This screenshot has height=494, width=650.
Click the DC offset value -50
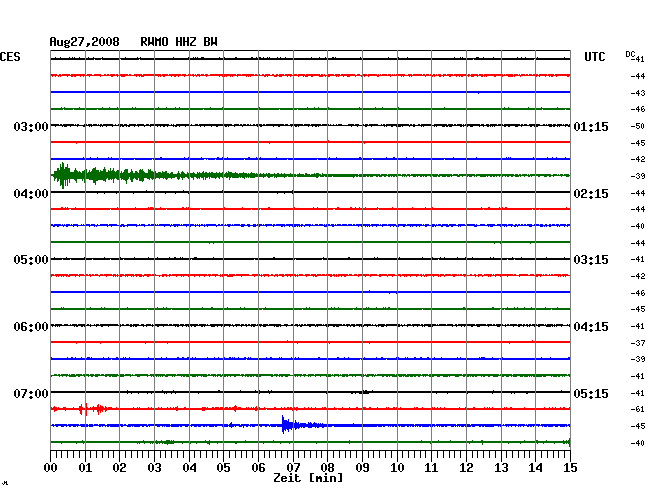638,126
